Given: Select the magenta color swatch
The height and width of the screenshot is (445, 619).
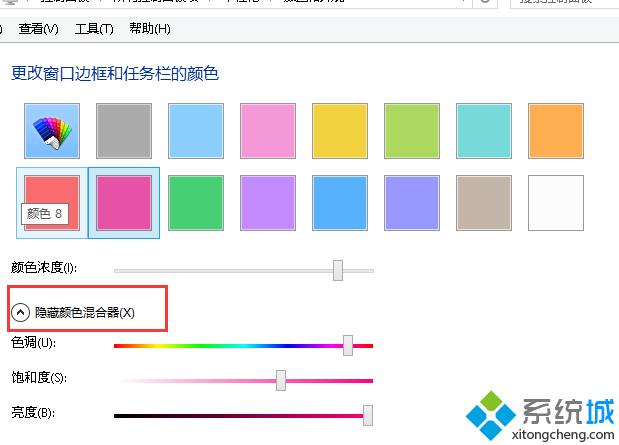Looking at the screenshot, I should coord(124,203).
